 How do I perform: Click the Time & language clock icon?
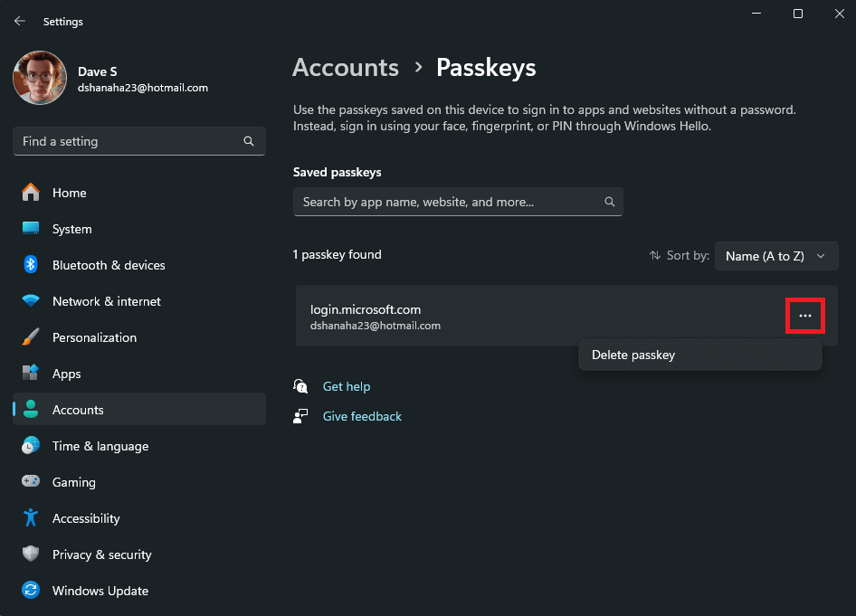click(31, 446)
